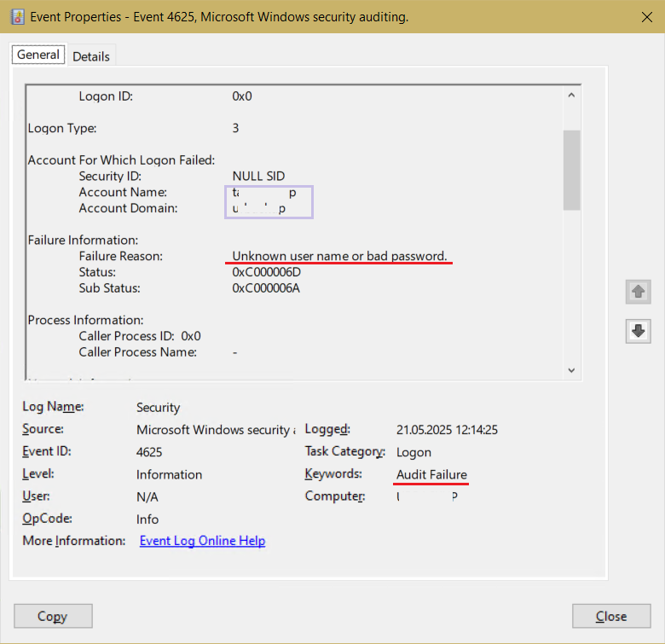
Task: Click the 'Account Domain:' label
Action: coord(128,208)
